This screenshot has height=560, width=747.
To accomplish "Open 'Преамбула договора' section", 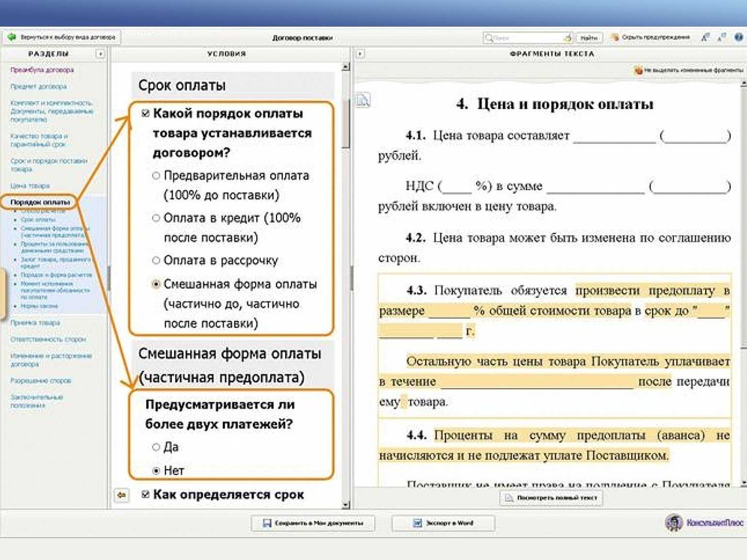I will click(42, 70).
